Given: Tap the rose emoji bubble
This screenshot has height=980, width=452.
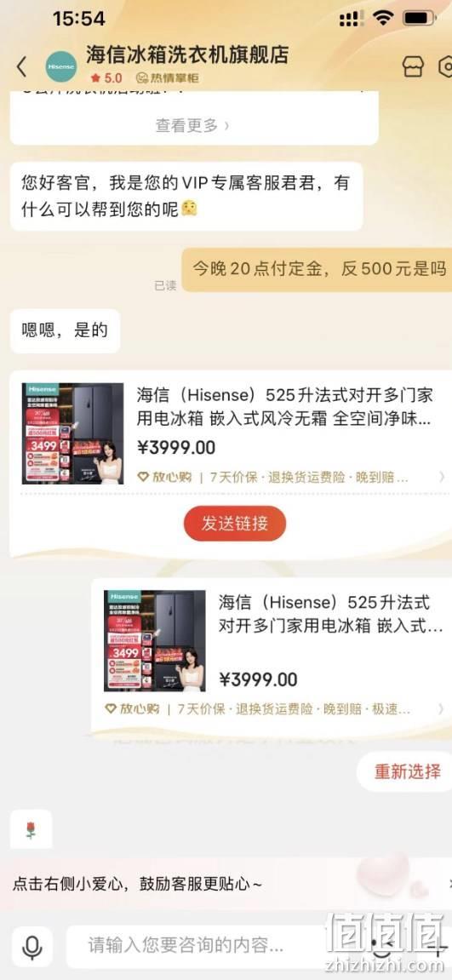Looking at the screenshot, I should click(x=31, y=830).
